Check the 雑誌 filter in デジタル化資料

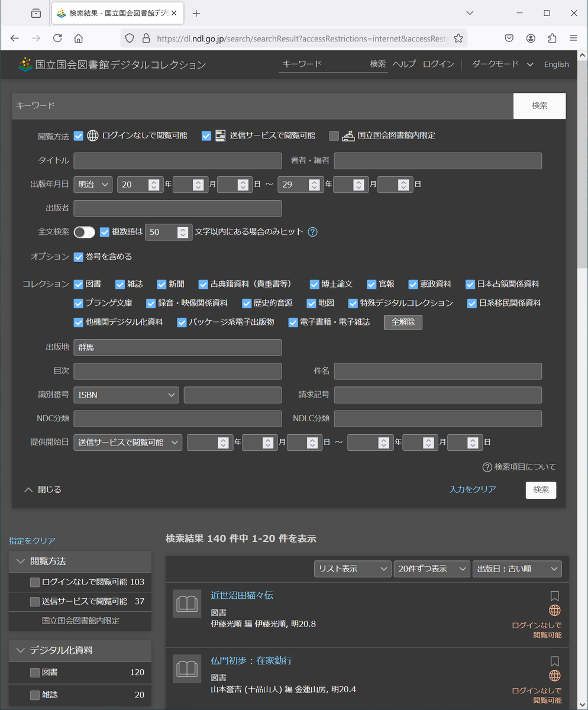35,695
